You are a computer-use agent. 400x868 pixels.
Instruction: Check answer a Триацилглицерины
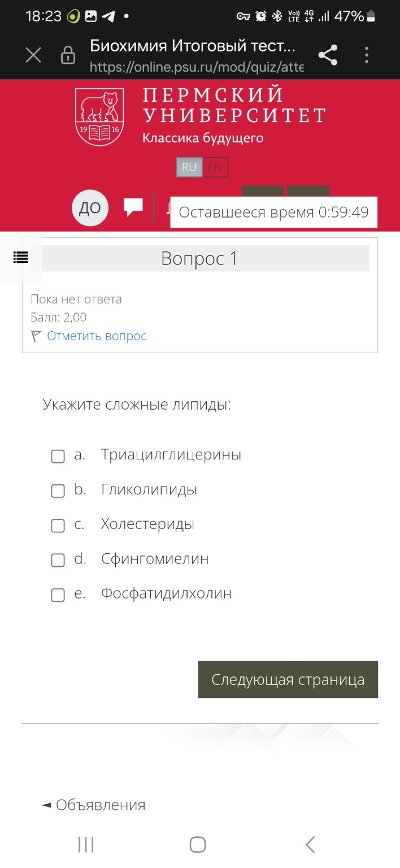[x=58, y=455]
